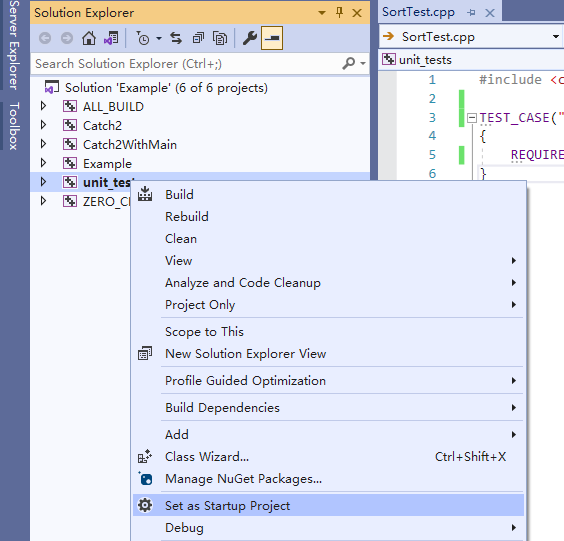This screenshot has width=564, height=541.
Task: Click the unit_tests scope selector
Action: [472, 60]
